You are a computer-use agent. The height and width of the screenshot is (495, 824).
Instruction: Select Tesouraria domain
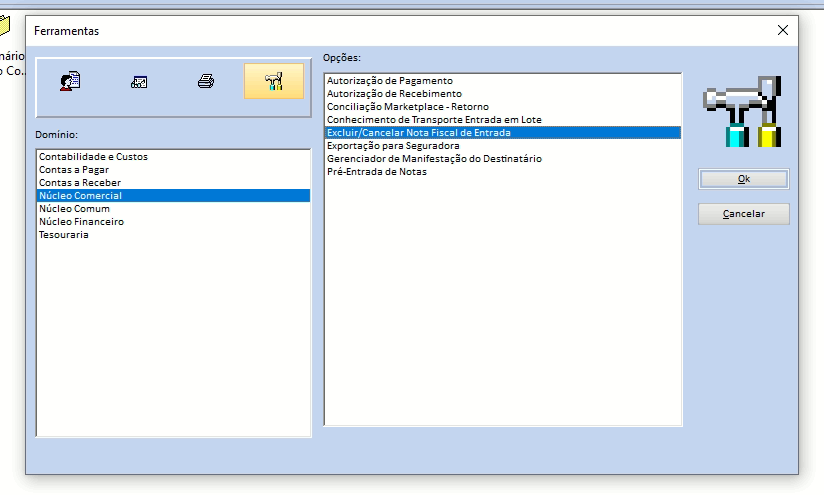(x=173, y=235)
